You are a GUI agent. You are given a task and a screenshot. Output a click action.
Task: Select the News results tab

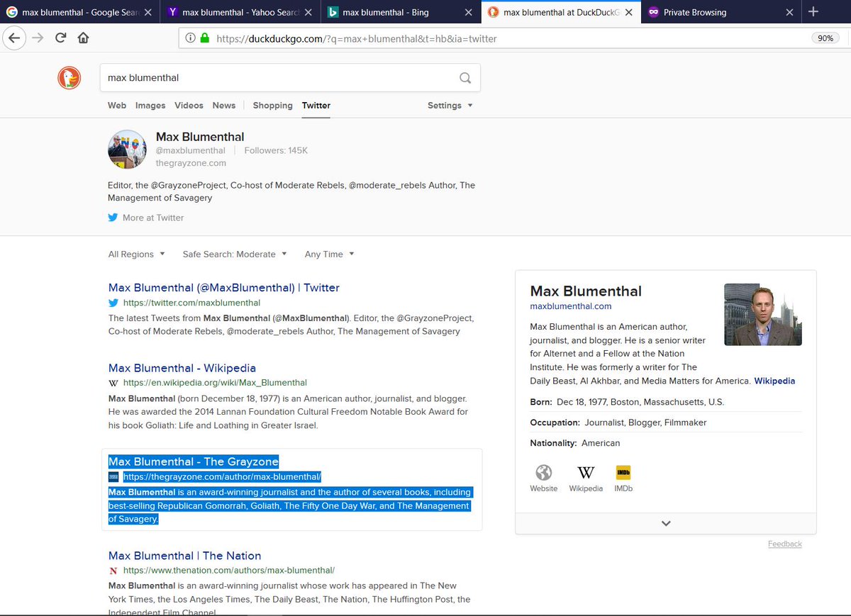pos(224,106)
